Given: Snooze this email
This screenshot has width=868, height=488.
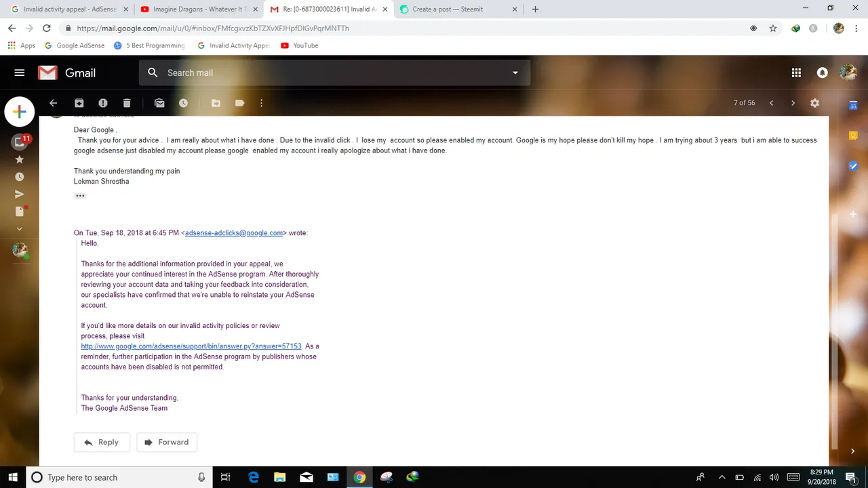Looking at the screenshot, I should (183, 103).
